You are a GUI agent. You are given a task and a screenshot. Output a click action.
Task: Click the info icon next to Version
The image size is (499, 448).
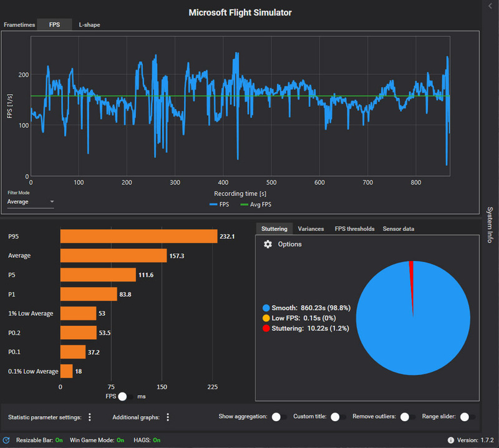coord(450,440)
